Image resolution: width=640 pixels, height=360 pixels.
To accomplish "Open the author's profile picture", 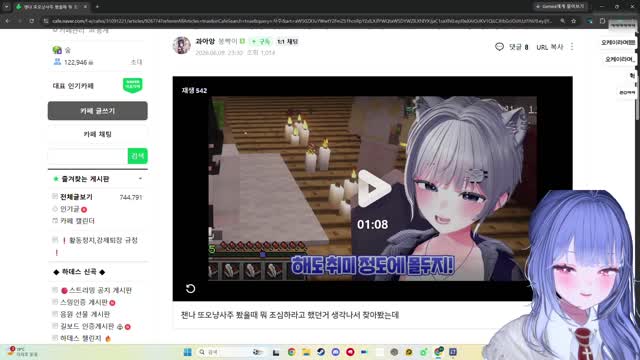I will [181, 45].
